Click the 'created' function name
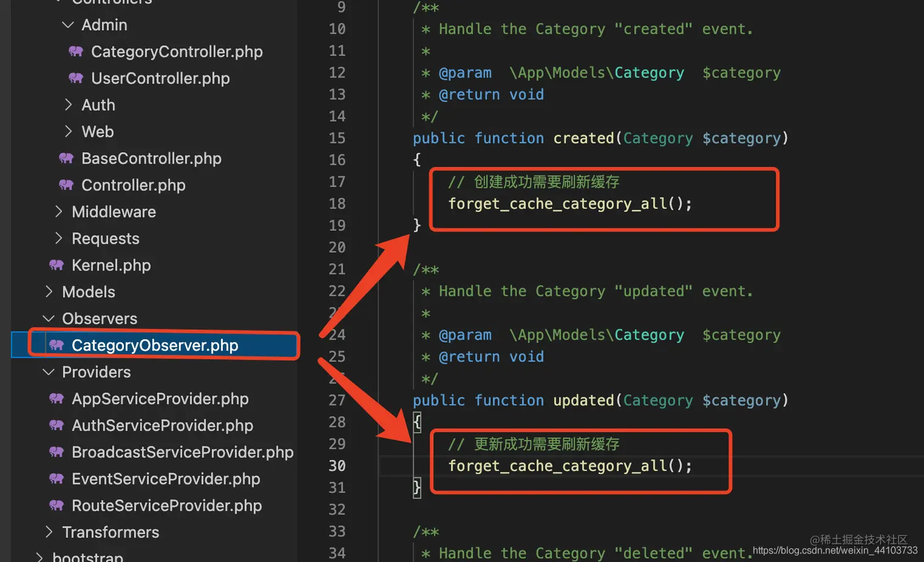The width and height of the screenshot is (924, 562). (584, 138)
